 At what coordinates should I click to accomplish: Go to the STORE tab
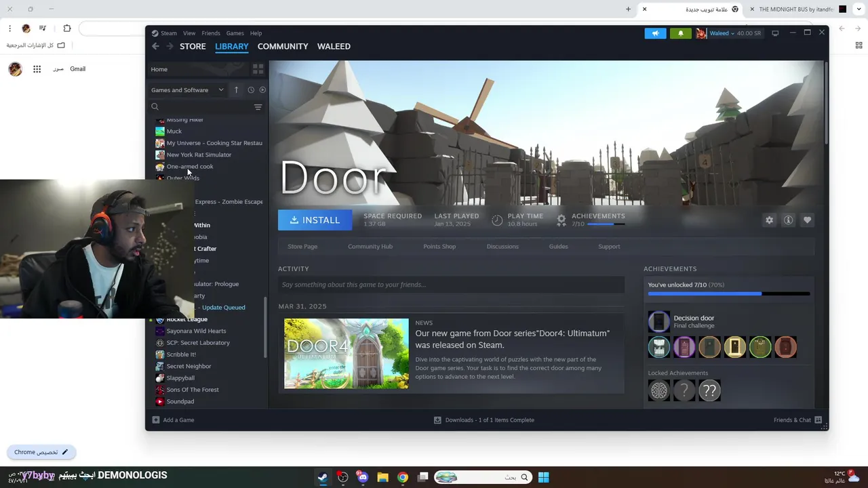click(x=193, y=46)
